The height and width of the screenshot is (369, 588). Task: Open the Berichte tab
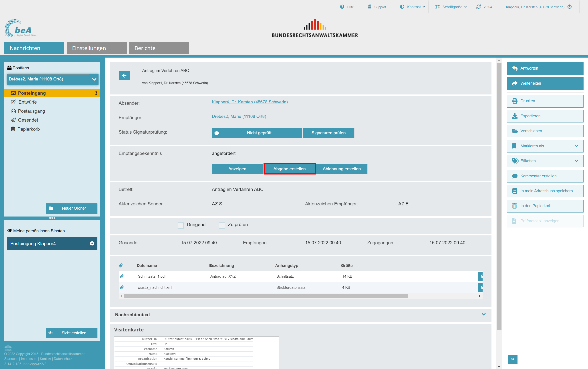tap(159, 48)
